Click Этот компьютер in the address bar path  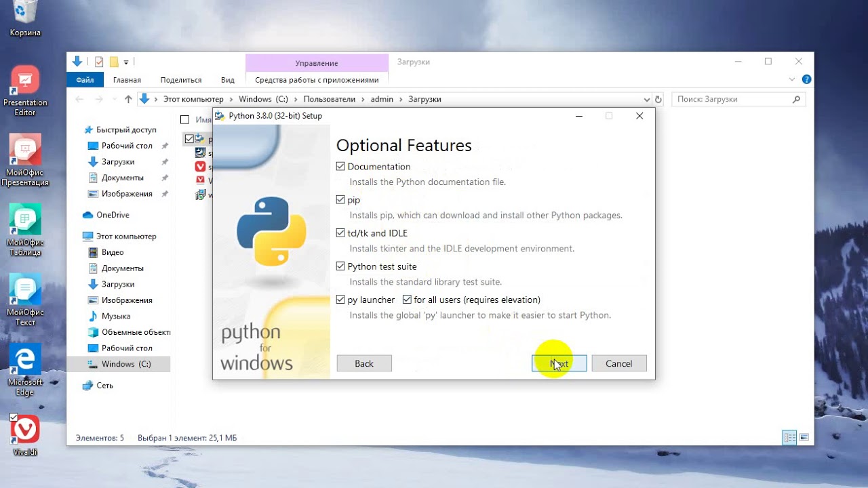[x=193, y=99]
